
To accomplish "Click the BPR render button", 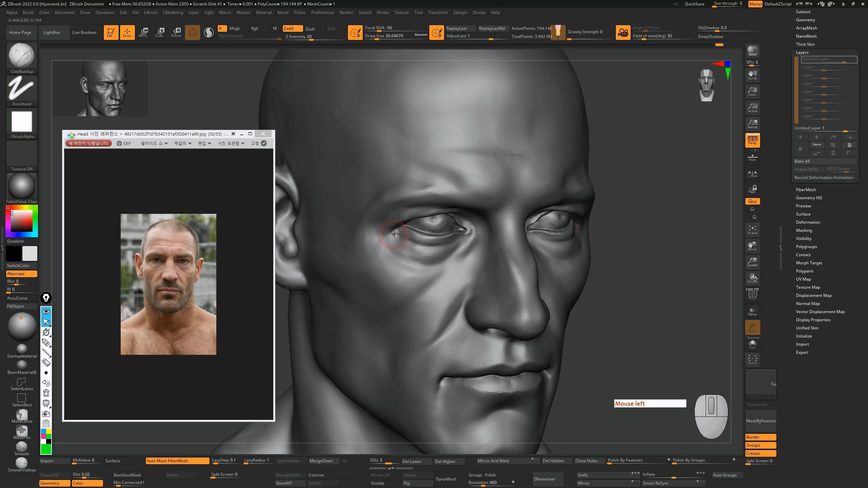I will point(752,51).
